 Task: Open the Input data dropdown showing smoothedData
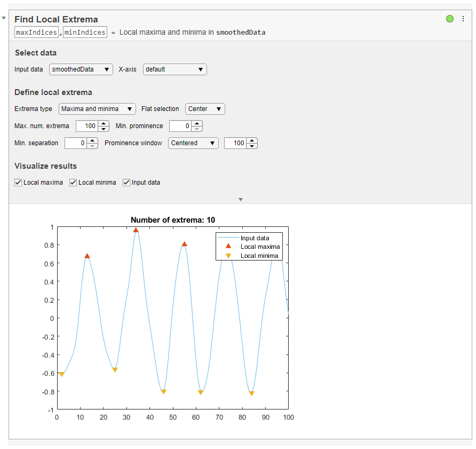[81, 69]
